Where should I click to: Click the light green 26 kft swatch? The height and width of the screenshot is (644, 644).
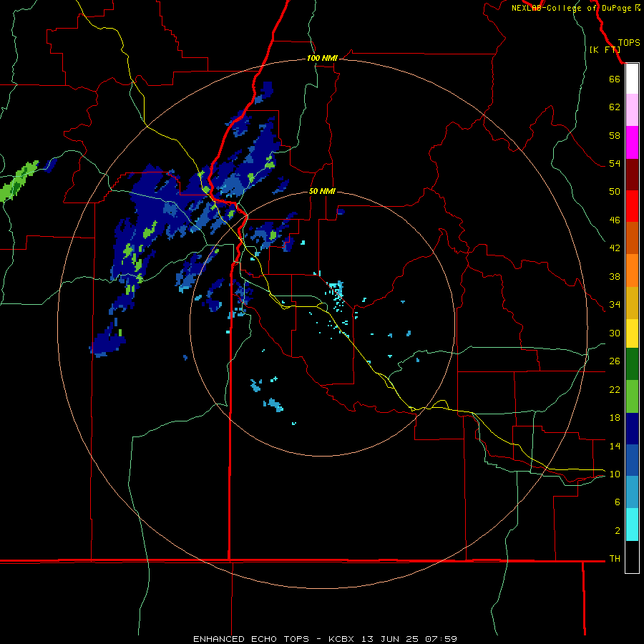coord(632,396)
